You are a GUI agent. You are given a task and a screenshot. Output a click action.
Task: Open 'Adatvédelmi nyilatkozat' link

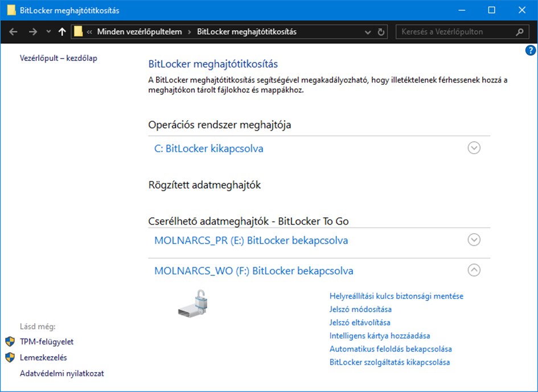tap(61, 373)
